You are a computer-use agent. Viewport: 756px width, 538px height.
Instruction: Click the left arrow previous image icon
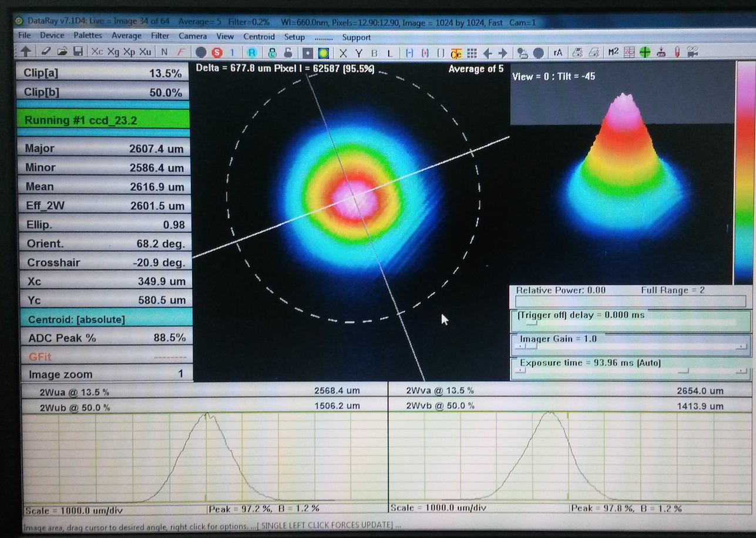(488, 53)
